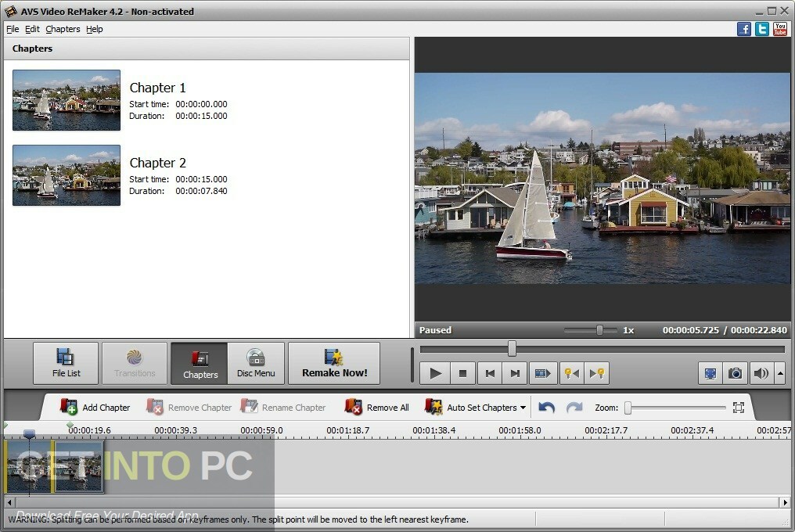Switch to the Transitions view

point(135,363)
